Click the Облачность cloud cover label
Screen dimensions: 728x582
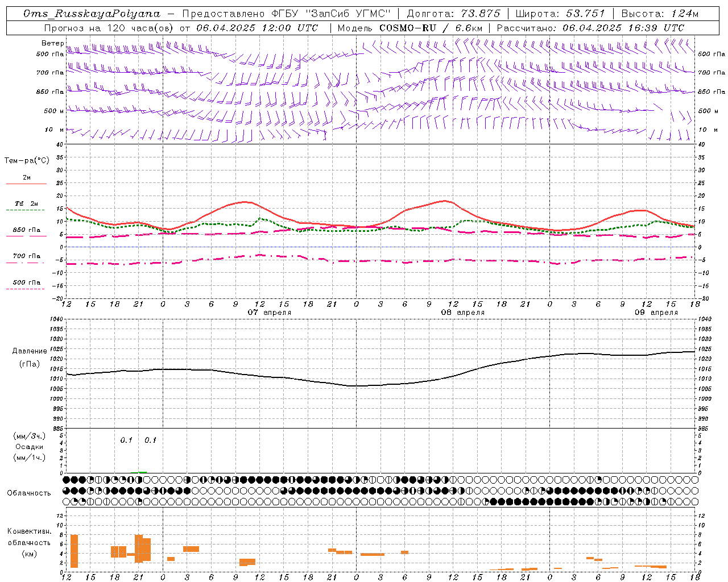[x=29, y=493]
